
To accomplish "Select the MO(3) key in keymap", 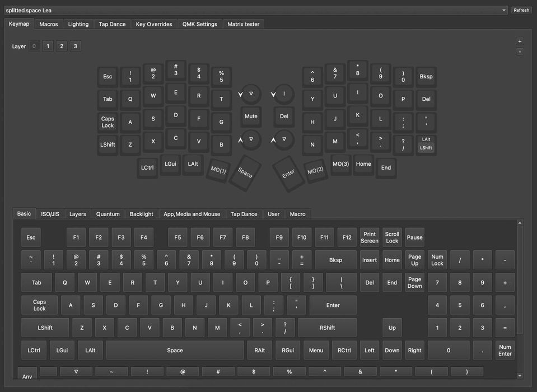I will pos(340,164).
